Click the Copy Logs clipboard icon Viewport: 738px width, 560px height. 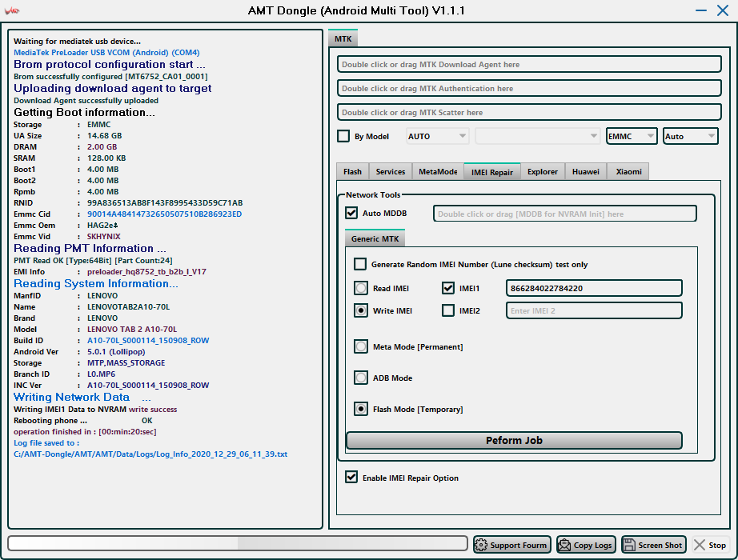564,545
